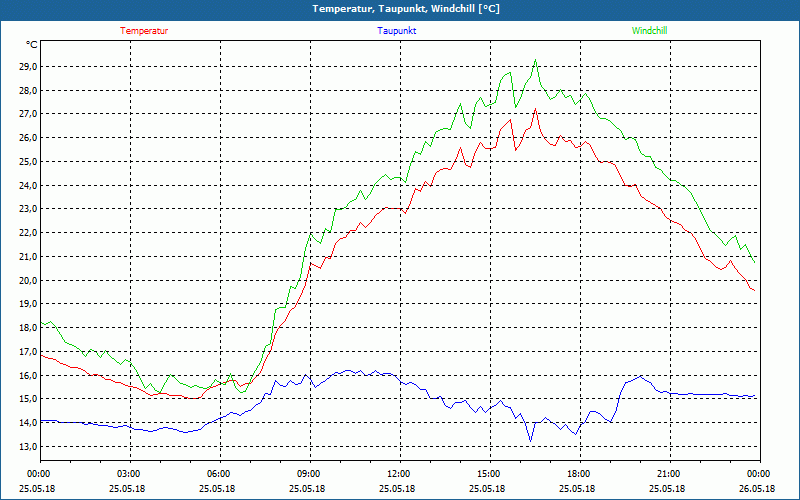
Task: Click the '06:00' time axis label
Action: pos(220,474)
